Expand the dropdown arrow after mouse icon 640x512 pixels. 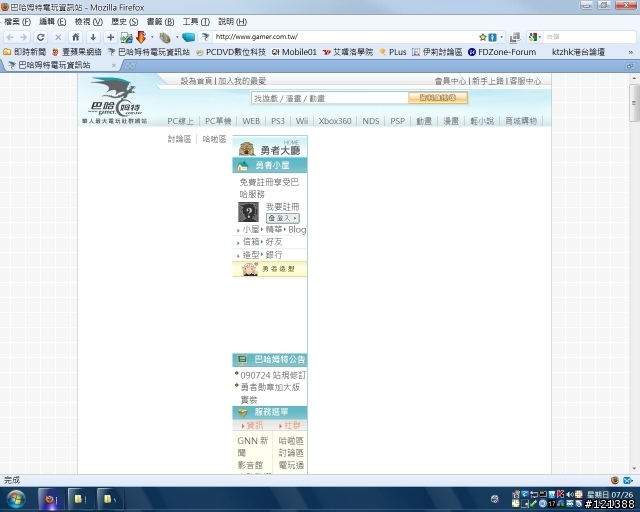tap(177, 37)
